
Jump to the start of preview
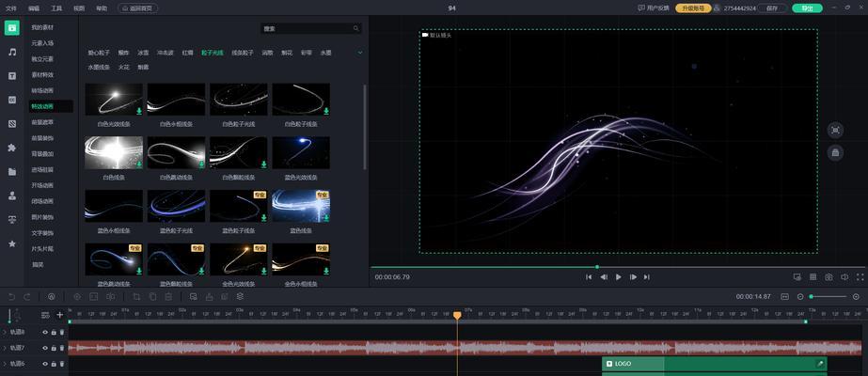[x=589, y=277]
